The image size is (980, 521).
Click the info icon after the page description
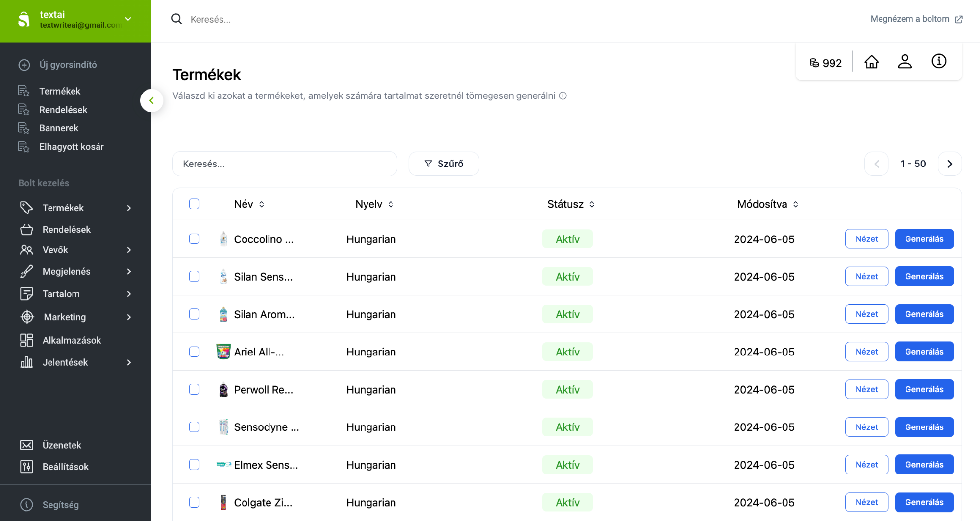[563, 96]
